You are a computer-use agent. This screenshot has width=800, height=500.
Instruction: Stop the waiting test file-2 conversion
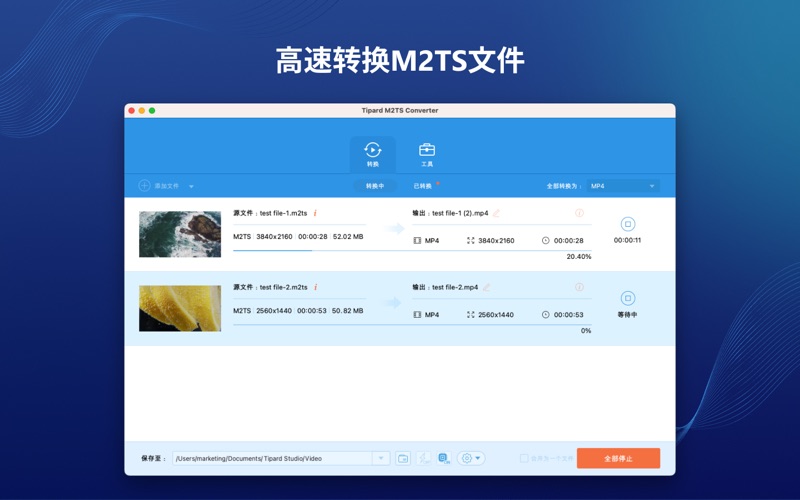pos(628,298)
